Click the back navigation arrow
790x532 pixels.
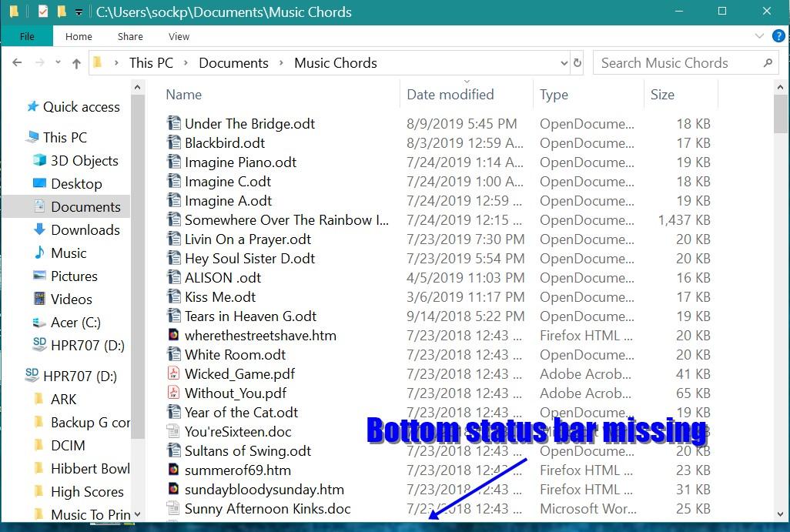coord(17,63)
